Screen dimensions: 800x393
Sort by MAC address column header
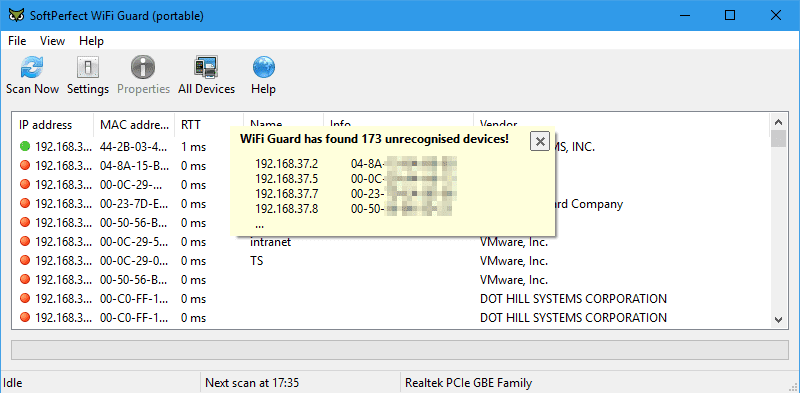[x=134, y=125]
